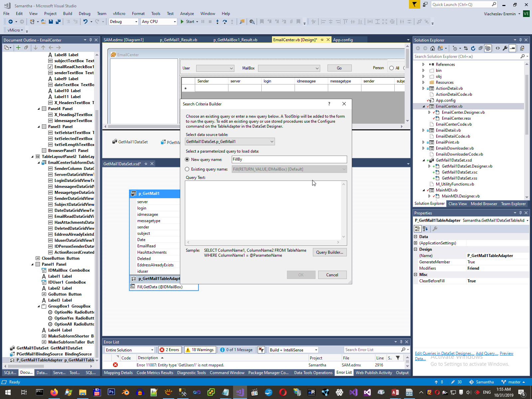Click the Go button on the form
The image size is (532, 399).
tap(339, 68)
